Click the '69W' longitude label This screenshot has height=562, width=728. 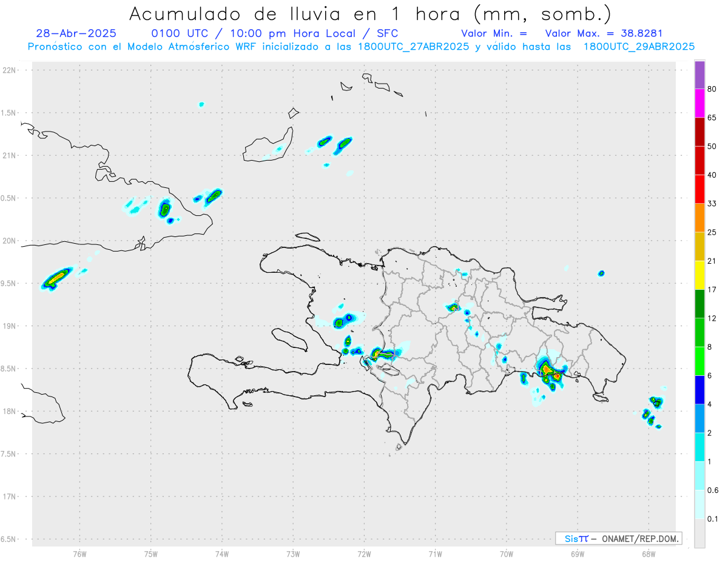pos(578,554)
